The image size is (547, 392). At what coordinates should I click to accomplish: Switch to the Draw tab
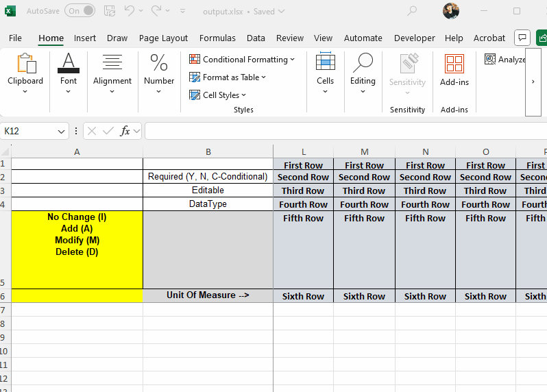[x=117, y=38]
